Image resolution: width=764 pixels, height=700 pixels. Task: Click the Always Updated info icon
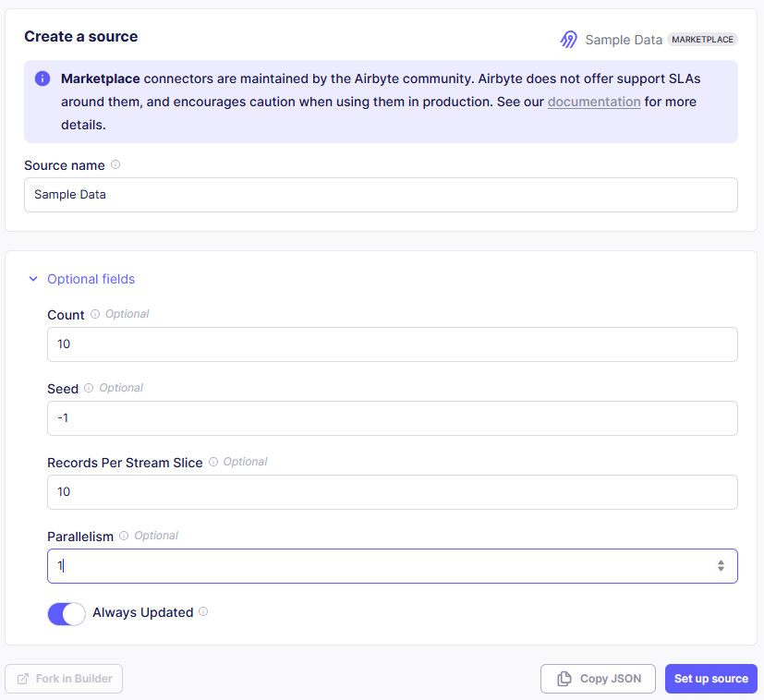203,611
